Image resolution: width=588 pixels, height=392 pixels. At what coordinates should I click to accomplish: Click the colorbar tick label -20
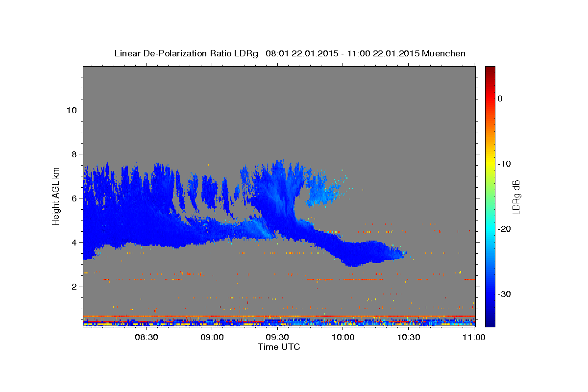[503, 229]
